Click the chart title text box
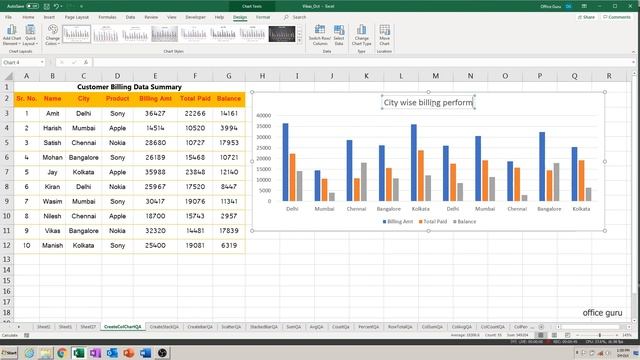Image resolution: width=640 pixels, height=360 pixels. coord(428,102)
